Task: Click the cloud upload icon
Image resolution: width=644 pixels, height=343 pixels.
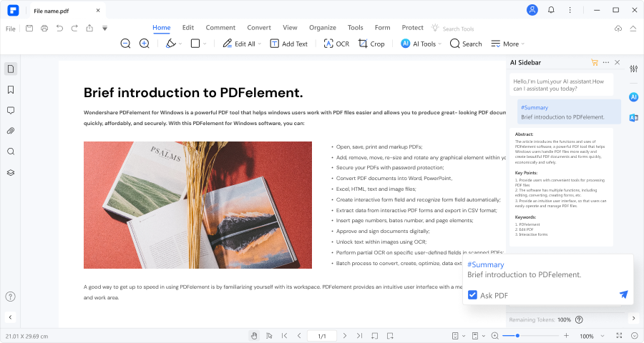Action: (618, 29)
